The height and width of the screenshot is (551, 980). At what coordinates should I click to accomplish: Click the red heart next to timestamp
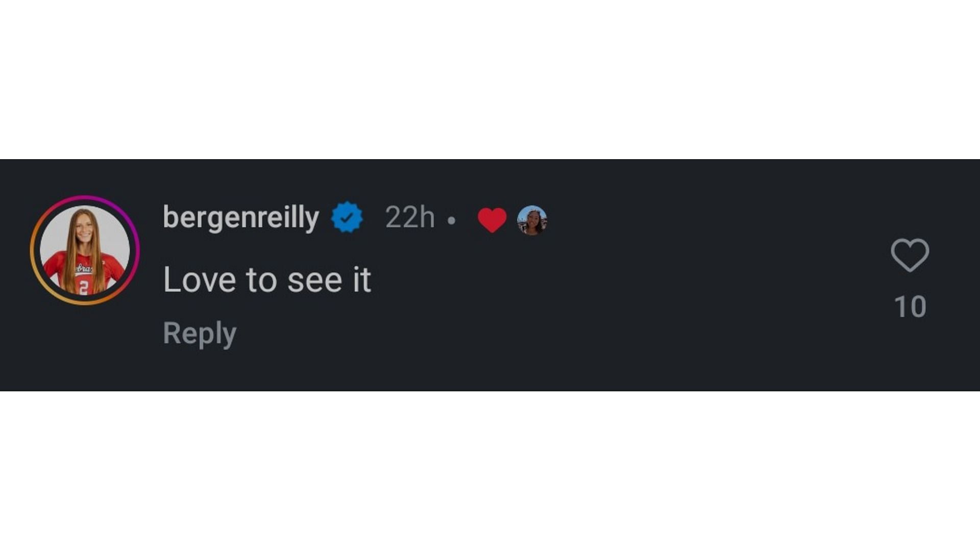tap(492, 220)
